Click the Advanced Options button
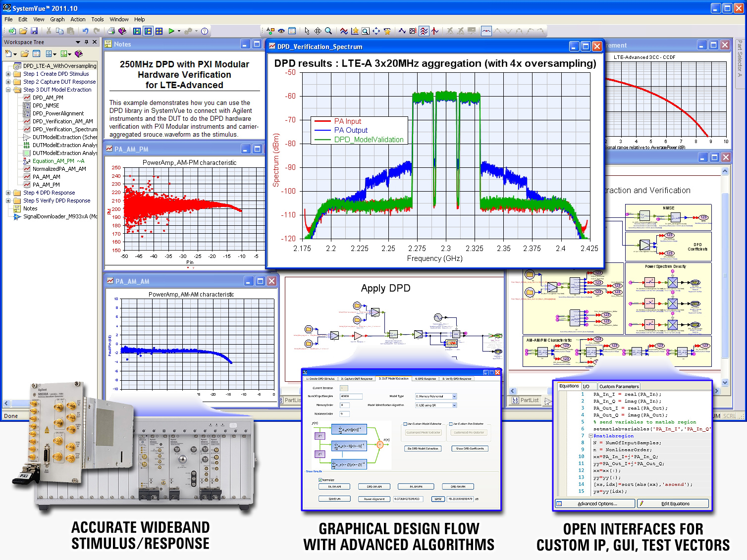747x560 pixels. tap(595, 504)
